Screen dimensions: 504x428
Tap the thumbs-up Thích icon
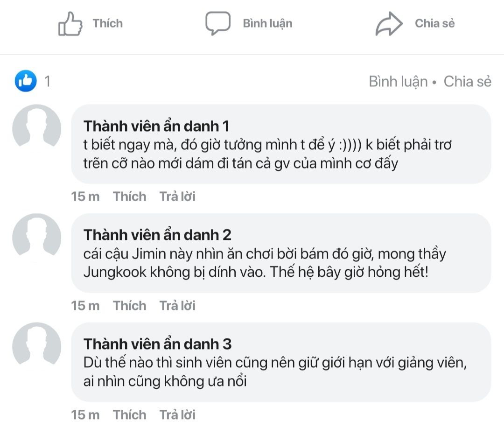[x=70, y=24]
